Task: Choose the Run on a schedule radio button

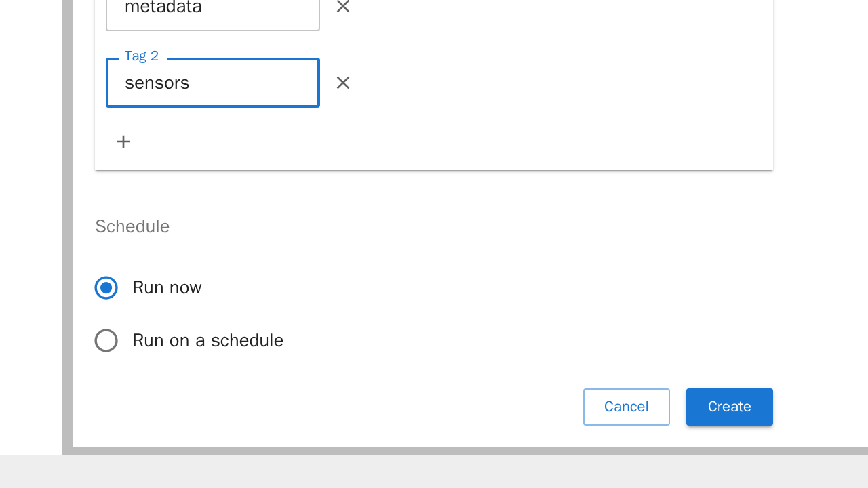Action: click(x=106, y=340)
